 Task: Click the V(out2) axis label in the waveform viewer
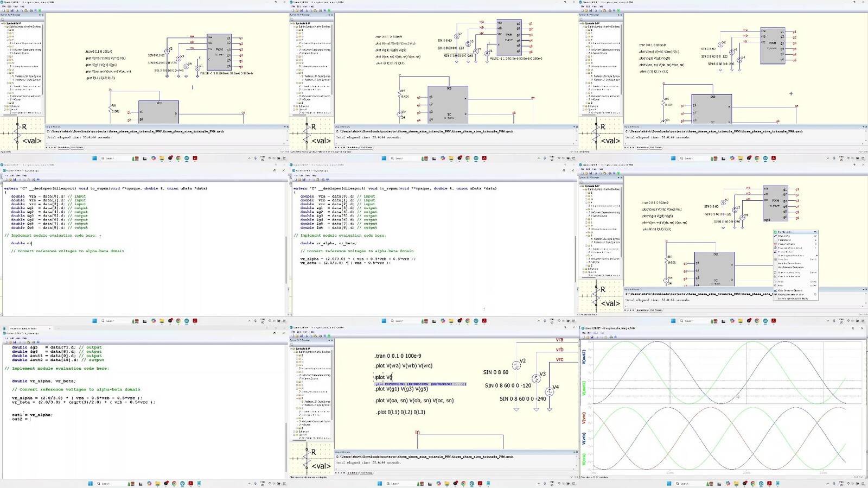click(x=584, y=357)
